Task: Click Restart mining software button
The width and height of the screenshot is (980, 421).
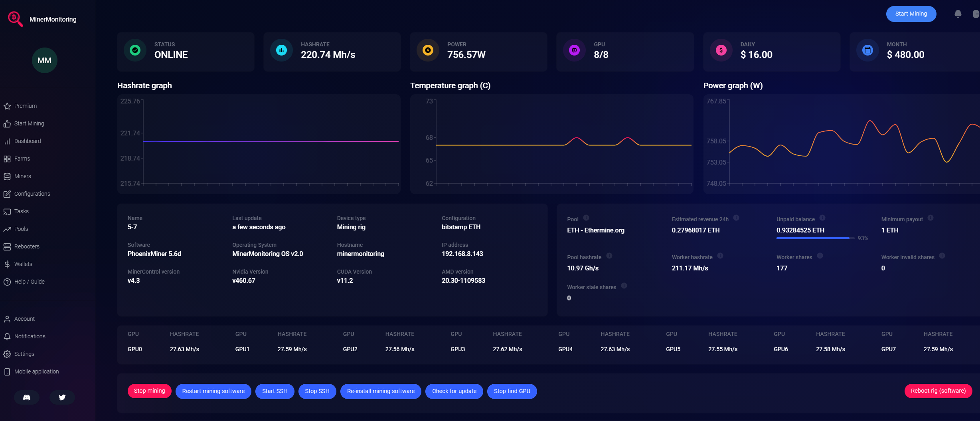Action: pos(213,391)
